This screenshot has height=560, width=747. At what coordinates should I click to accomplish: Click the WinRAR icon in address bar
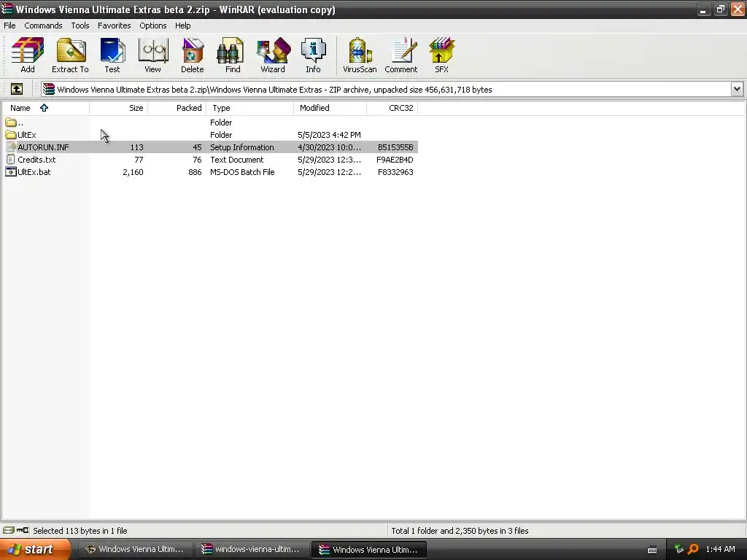click(49, 89)
